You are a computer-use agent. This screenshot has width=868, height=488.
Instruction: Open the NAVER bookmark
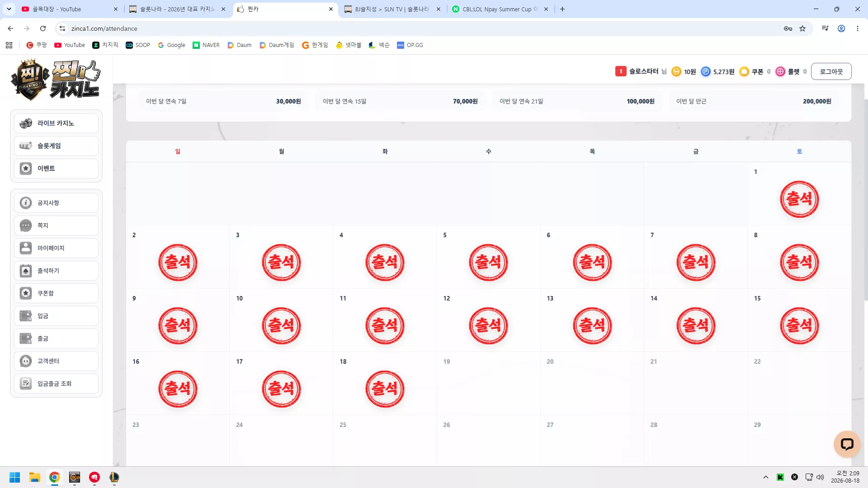(x=206, y=45)
